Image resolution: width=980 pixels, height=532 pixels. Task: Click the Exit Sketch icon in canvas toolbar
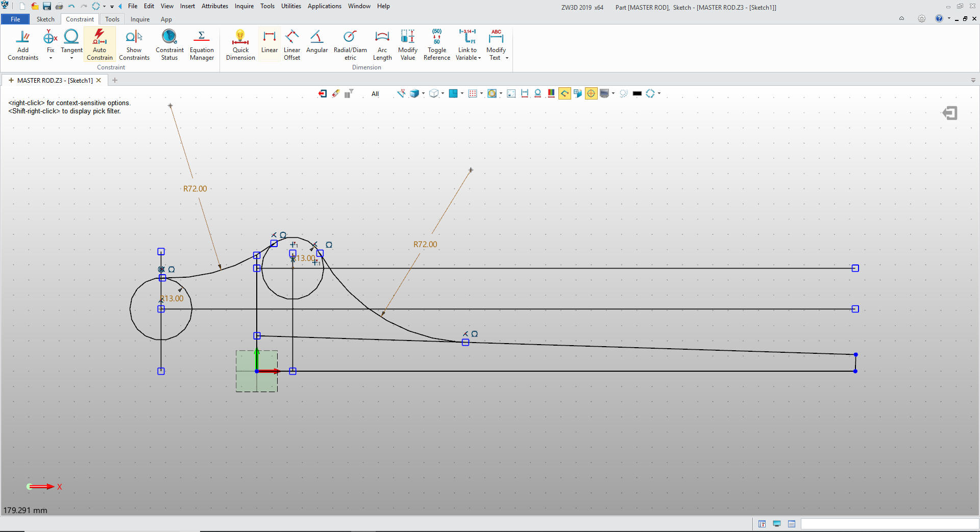point(323,93)
